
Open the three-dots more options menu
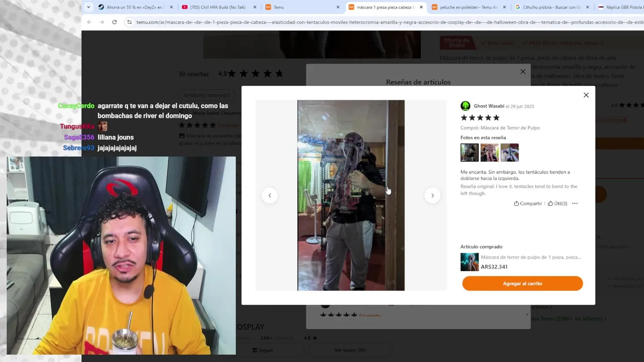(575, 204)
